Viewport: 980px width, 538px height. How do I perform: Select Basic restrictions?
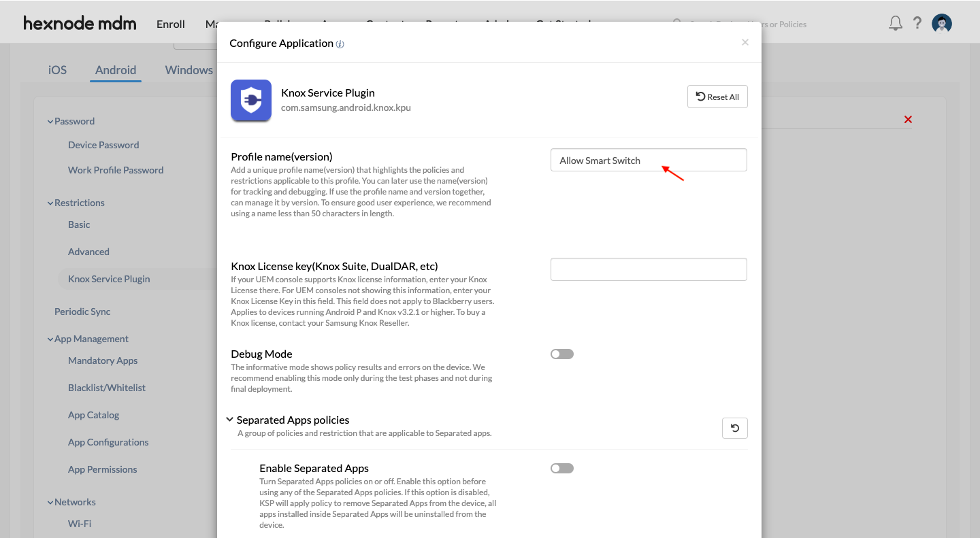(79, 224)
